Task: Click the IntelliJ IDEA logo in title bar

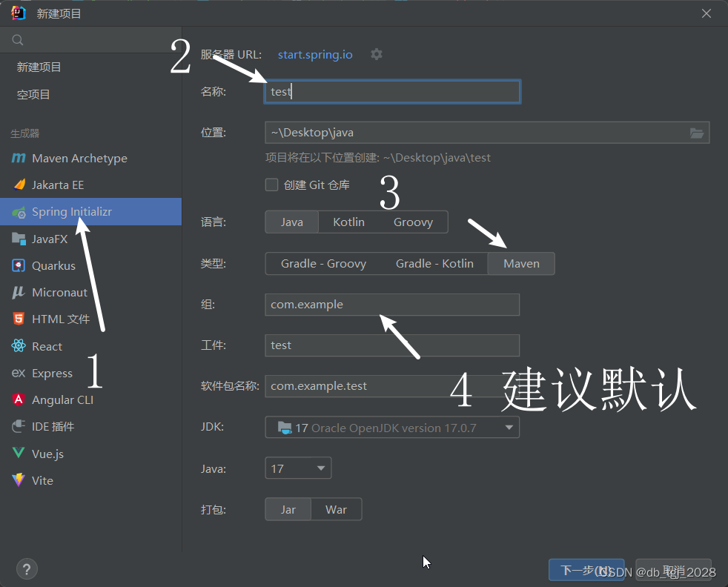Action: pos(18,13)
